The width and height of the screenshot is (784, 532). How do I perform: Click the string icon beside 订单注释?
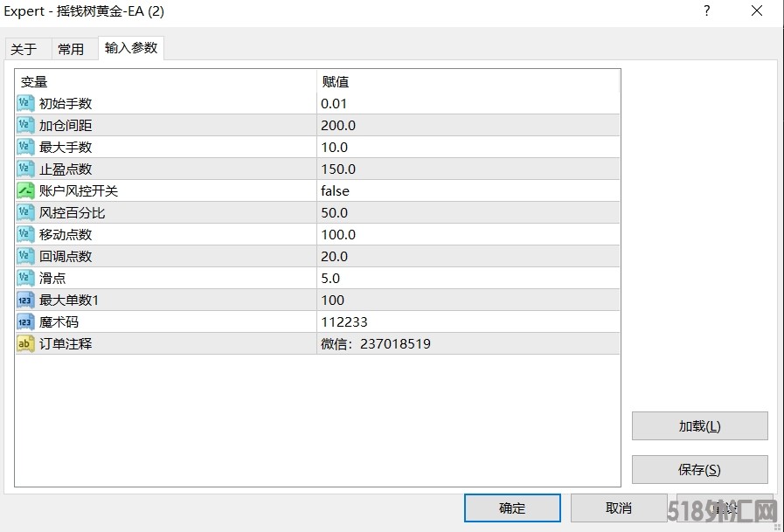click(x=25, y=343)
